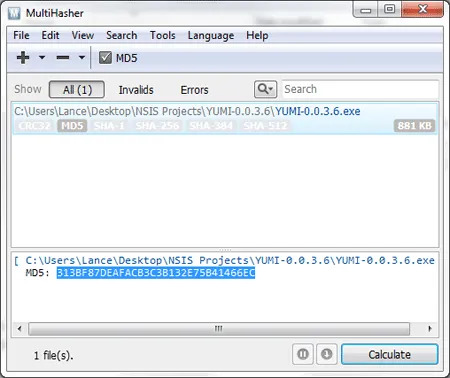
Task: Click the left scroll arrow
Action: click(x=19, y=329)
